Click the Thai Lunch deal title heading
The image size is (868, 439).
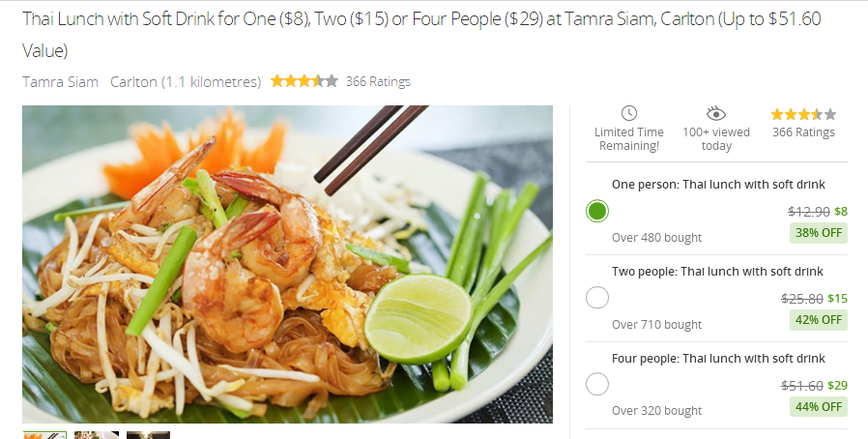[421, 34]
